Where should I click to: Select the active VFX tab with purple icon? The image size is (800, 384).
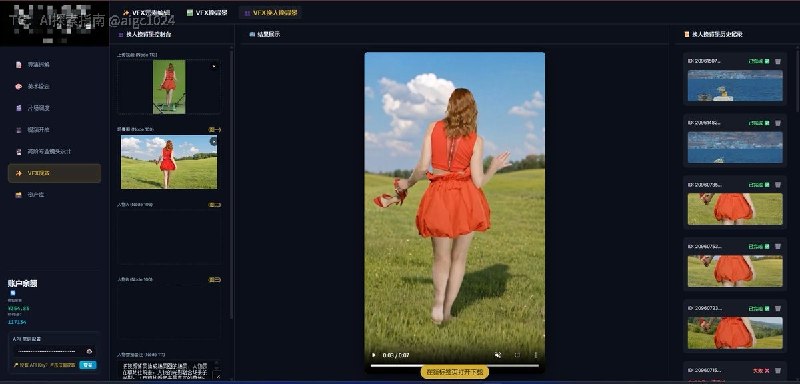pos(270,13)
